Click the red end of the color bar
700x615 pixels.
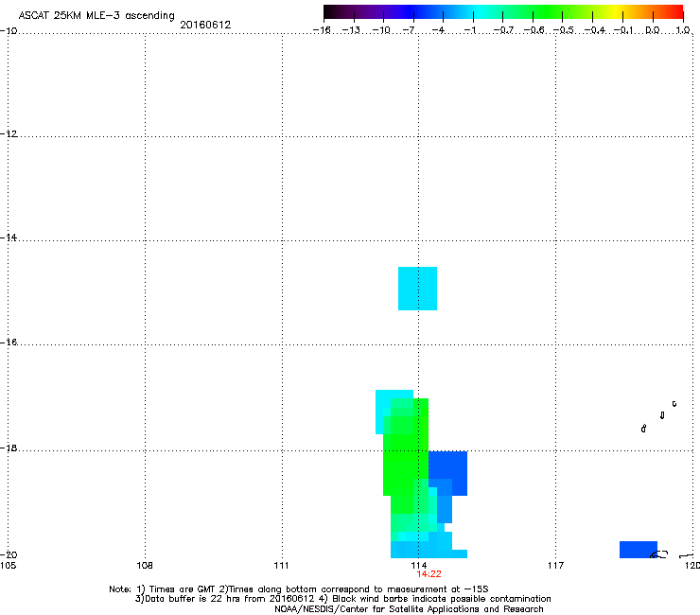pyautogui.click(x=675, y=11)
